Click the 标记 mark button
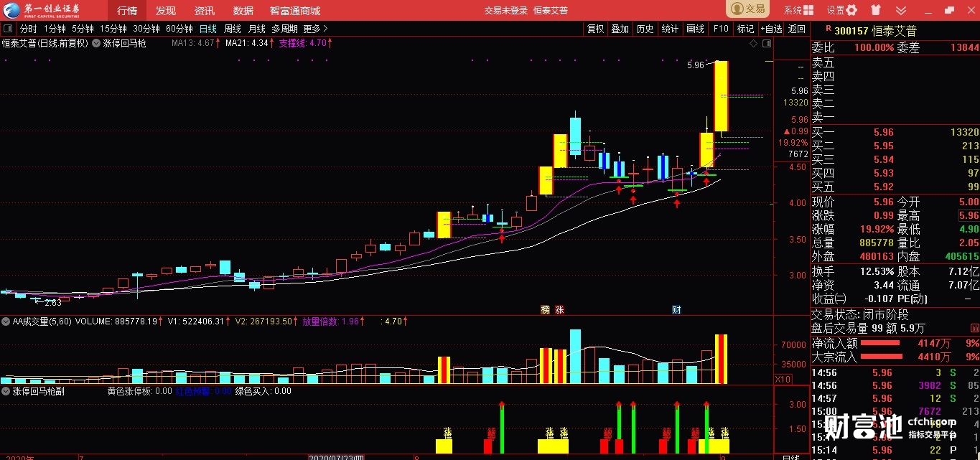Image resolution: width=980 pixels, height=460 pixels. [x=745, y=29]
